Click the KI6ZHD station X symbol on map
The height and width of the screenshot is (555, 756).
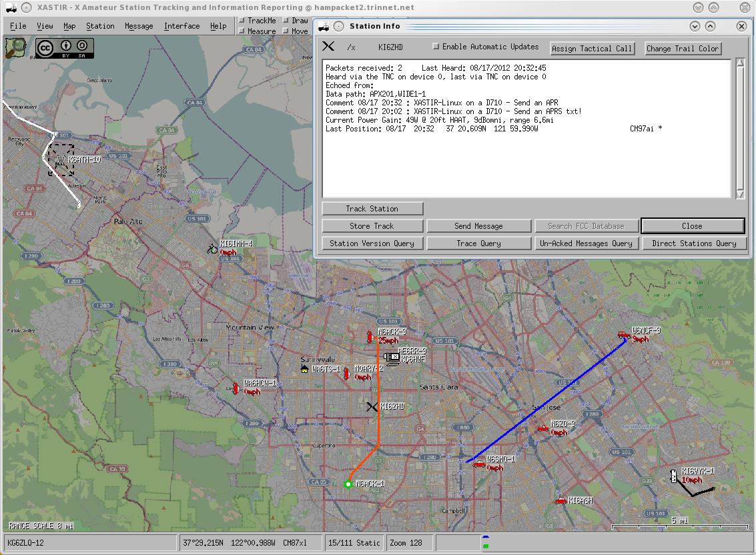tap(372, 407)
